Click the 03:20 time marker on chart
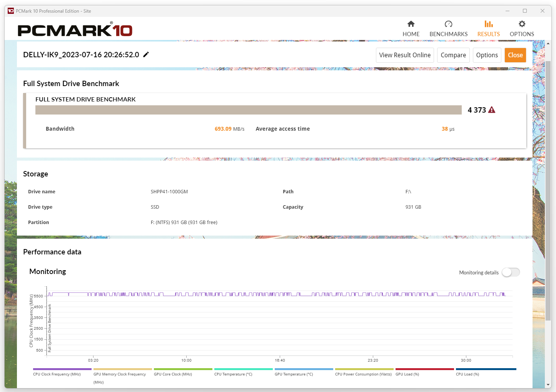Screen dimensions: 556x392 point(93,360)
